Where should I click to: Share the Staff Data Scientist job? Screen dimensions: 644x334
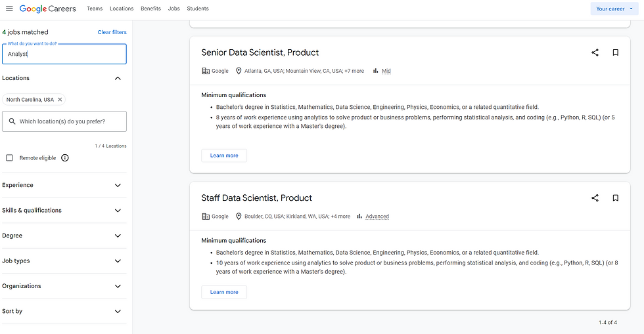pos(595,198)
